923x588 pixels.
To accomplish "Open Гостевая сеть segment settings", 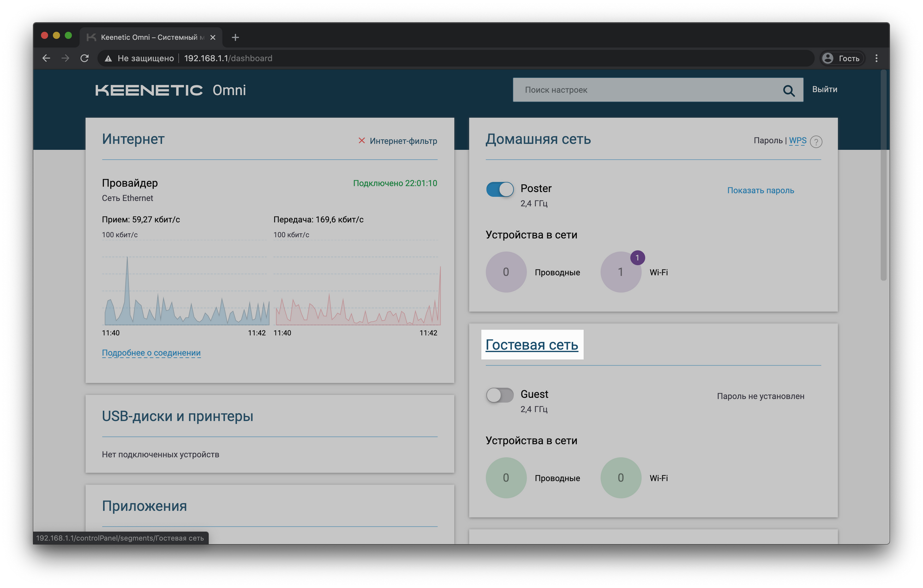I will [x=531, y=344].
